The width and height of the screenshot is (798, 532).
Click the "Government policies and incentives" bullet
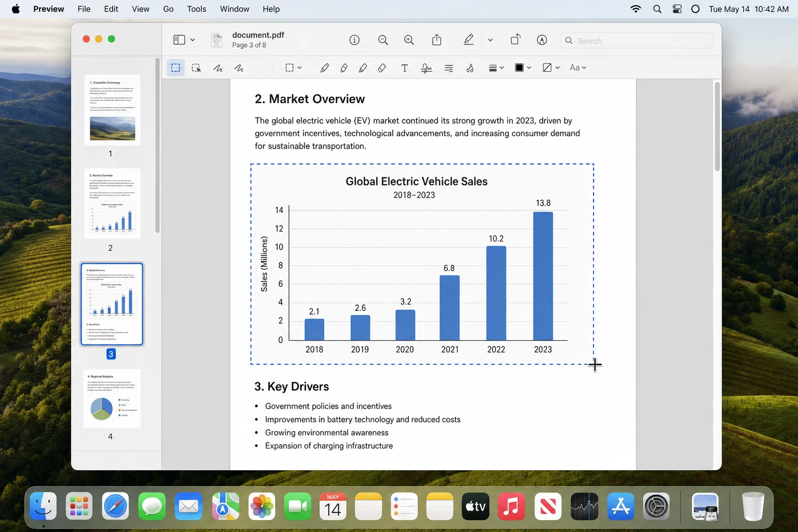(328, 406)
